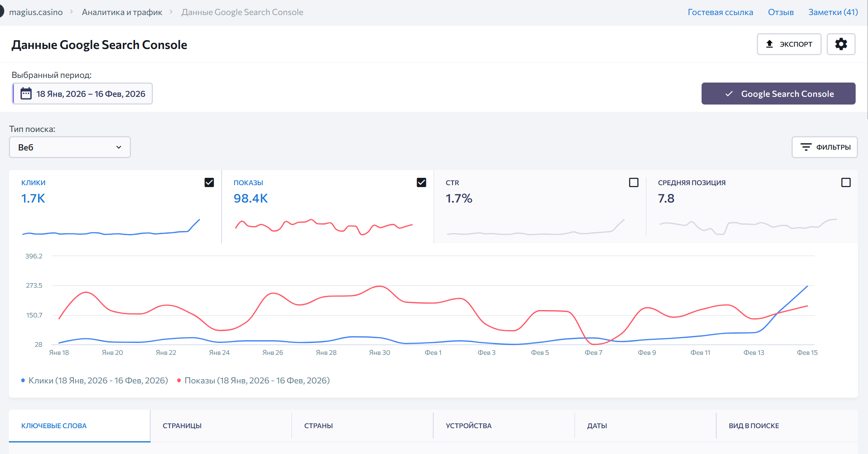Screen dimensions: 868x454
Task: Click the calendar icon in date field
Action: [x=26, y=94]
